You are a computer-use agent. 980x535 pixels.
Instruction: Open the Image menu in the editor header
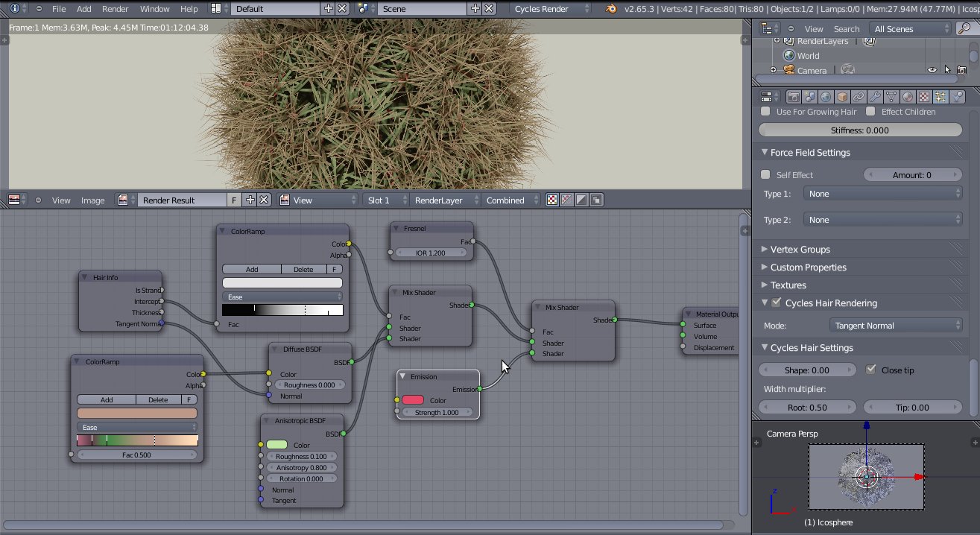tap(92, 200)
